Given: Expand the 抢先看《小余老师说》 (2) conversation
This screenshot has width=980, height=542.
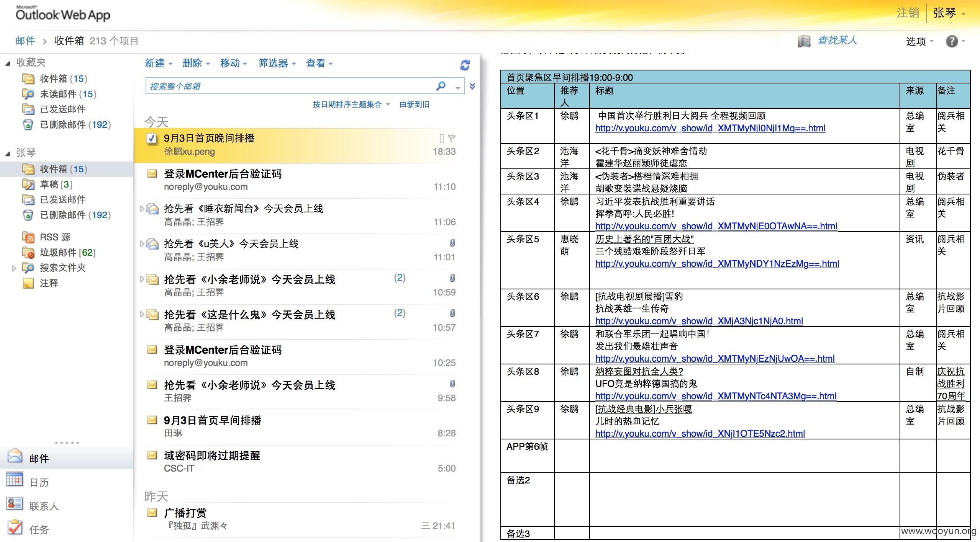Looking at the screenshot, I should pyautogui.click(x=142, y=279).
